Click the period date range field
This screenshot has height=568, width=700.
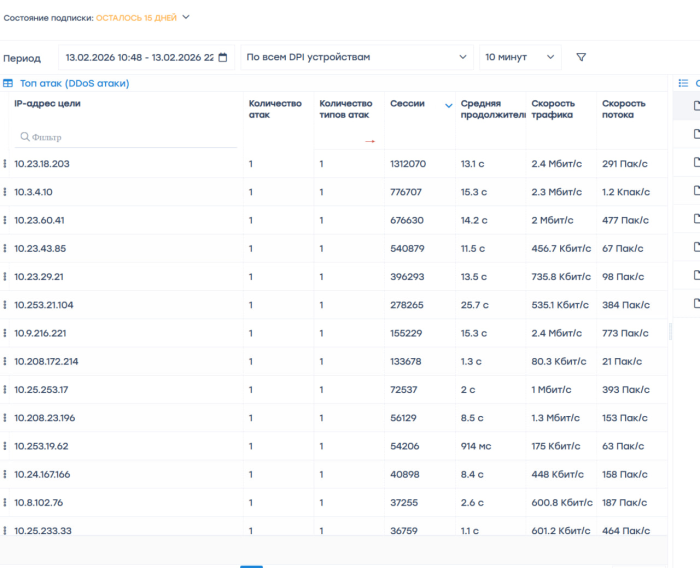pyautogui.click(x=138, y=58)
